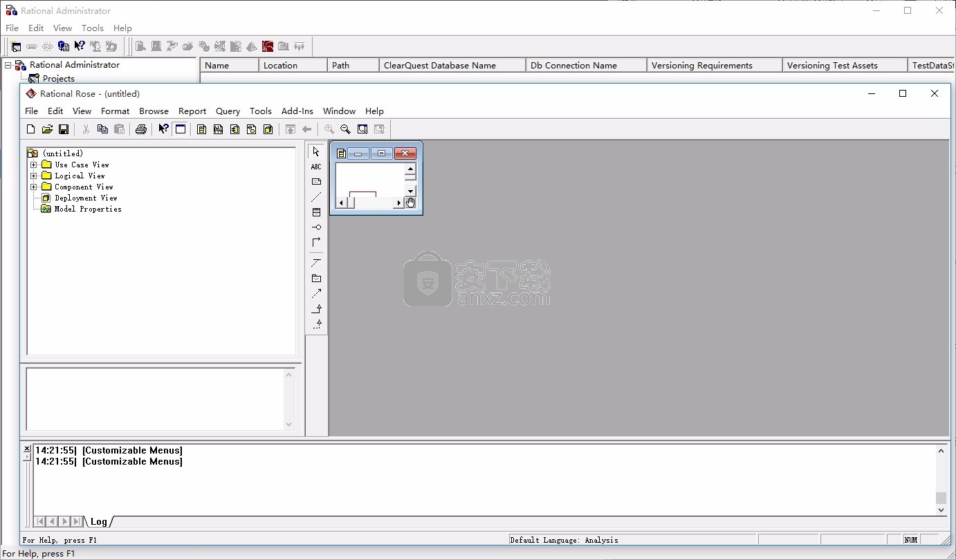
Task: Click Browse State Machine Diagram icon
Action: (x=252, y=129)
